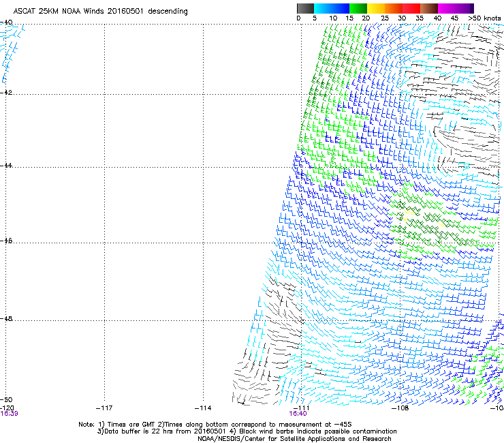Click the green 15-20 knots color swatch

[358, 8]
